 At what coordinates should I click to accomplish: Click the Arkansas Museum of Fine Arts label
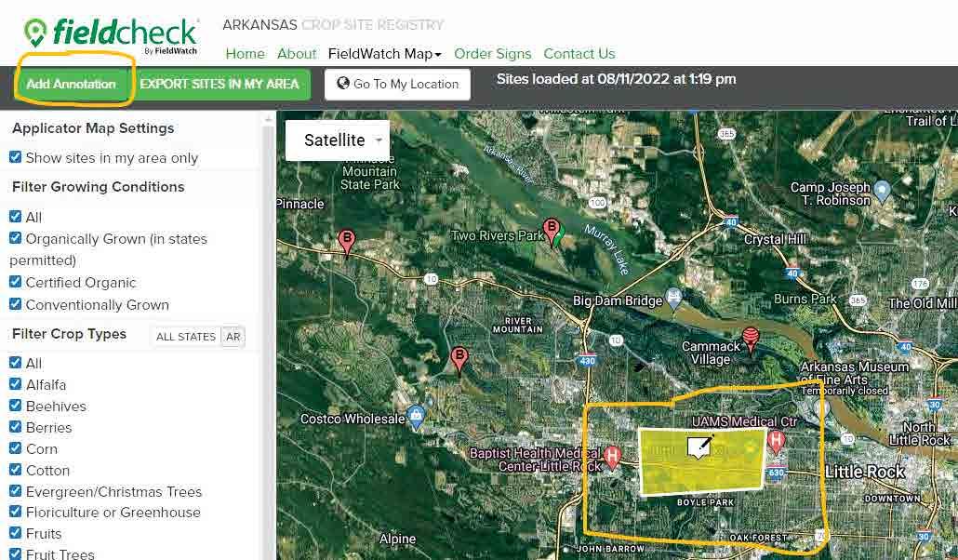[854, 373]
